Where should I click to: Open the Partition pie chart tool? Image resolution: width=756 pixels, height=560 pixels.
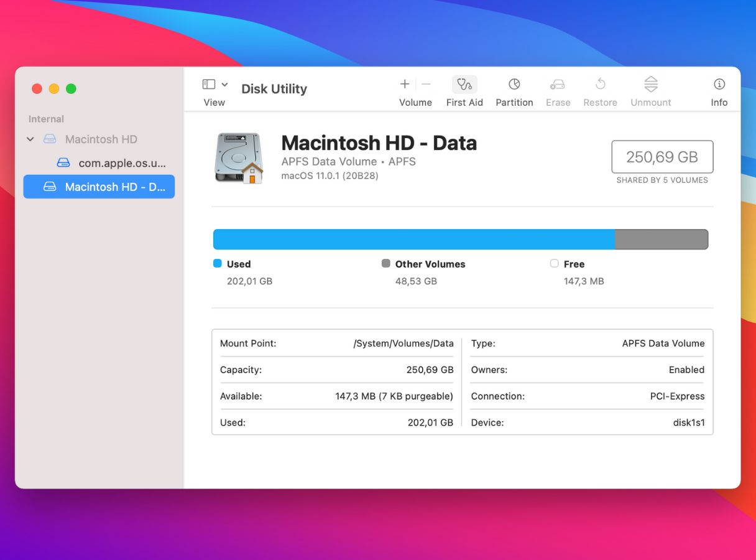pos(514,85)
